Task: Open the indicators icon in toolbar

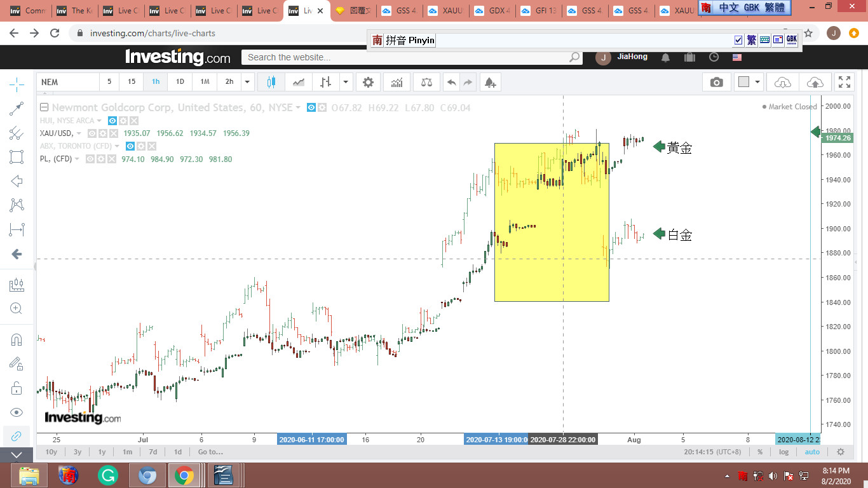Action: coord(397,82)
